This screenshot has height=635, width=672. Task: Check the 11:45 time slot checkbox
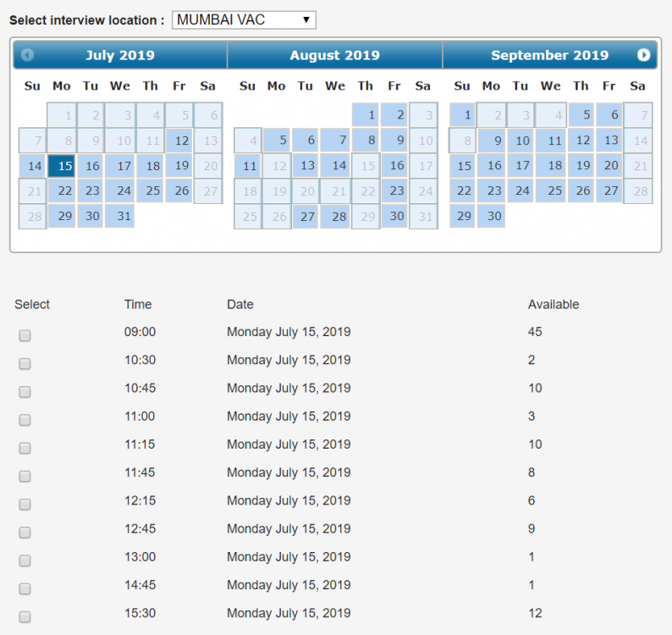tap(25, 476)
